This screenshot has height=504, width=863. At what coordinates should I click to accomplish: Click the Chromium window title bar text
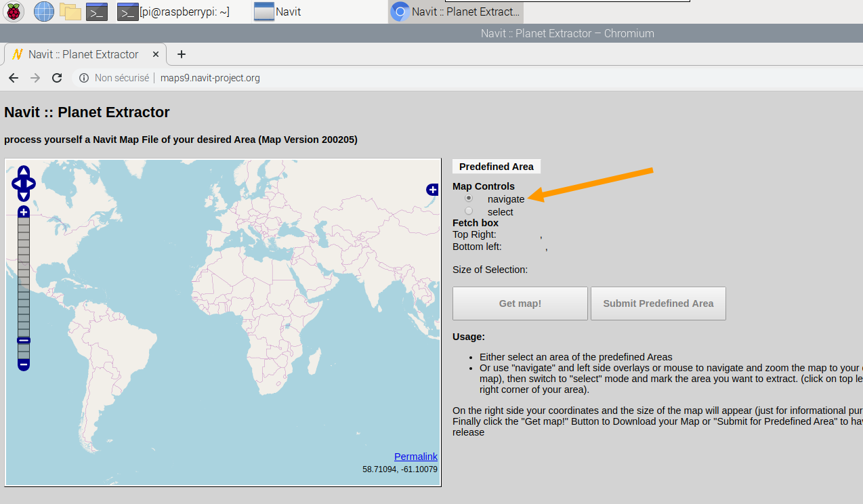tap(568, 33)
